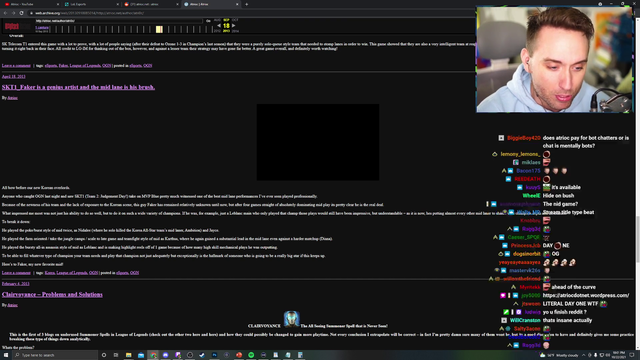The height and width of the screenshot is (360, 640).
Task: Launch Steam from the taskbar
Action: (x=202, y=355)
